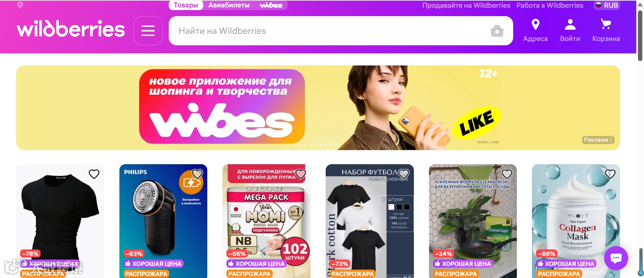Viewport: 644px width, 278px height.
Task: Click the location pin in top bar
Action: 20,5
